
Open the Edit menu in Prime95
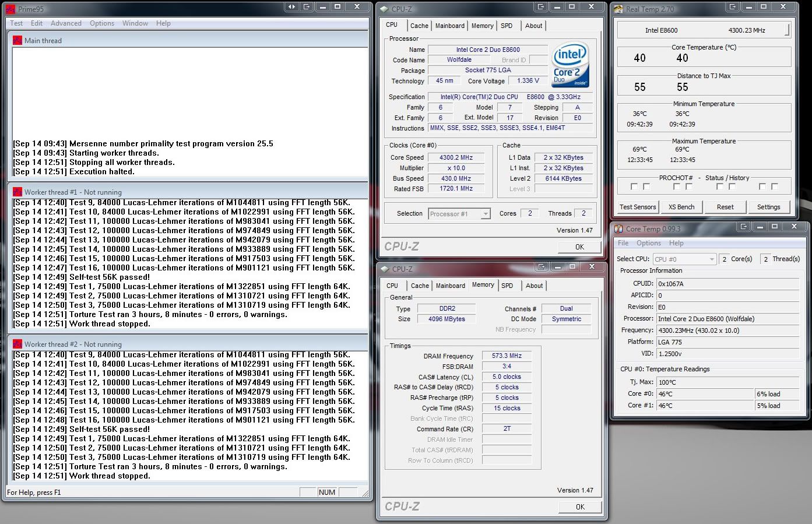37,23
